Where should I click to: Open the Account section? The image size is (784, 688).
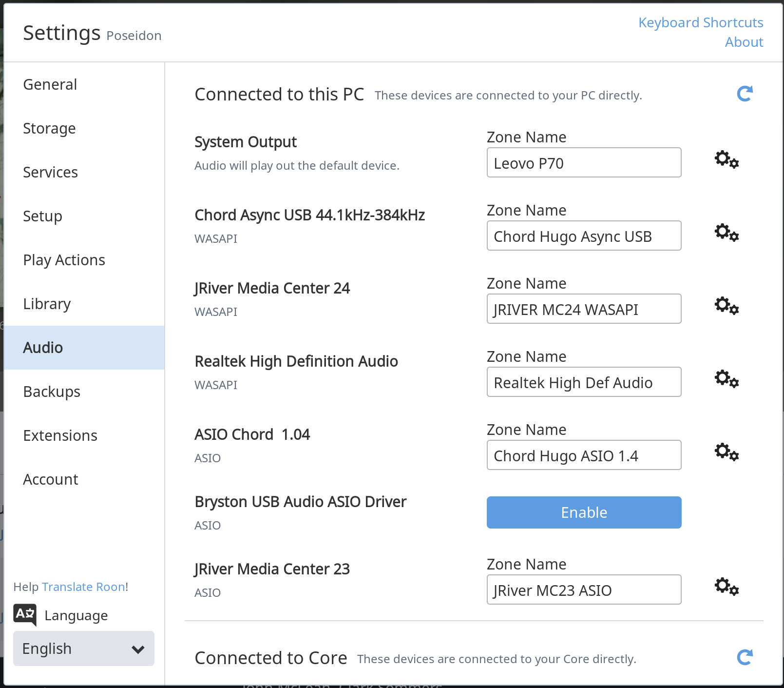coord(84,479)
